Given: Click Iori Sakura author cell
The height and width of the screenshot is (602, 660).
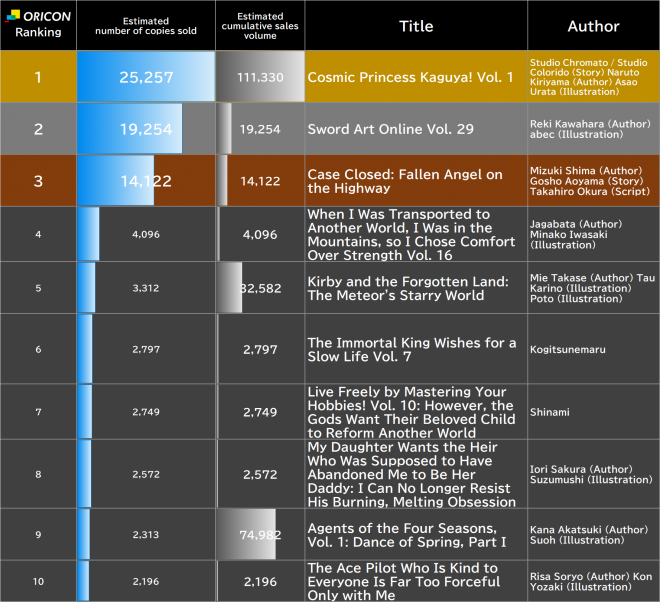Looking at the screenshot, I should tap(593, 474).
